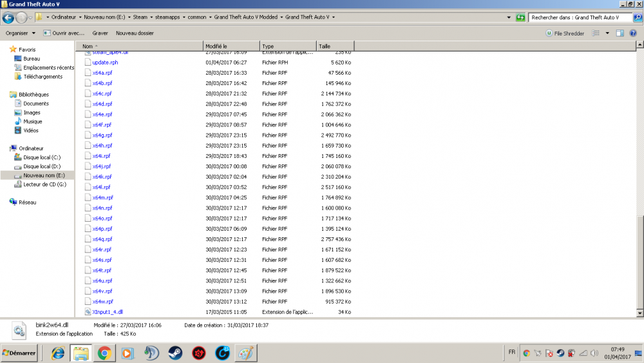Open Vidéos library
Viewport: 644px width, 363px height.
[31, 131]
